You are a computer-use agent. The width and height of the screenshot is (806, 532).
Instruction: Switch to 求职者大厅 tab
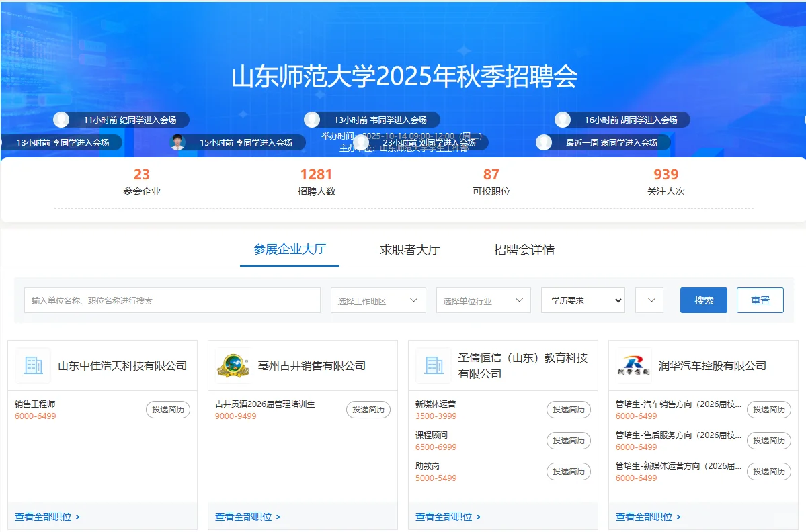[410, 250]
